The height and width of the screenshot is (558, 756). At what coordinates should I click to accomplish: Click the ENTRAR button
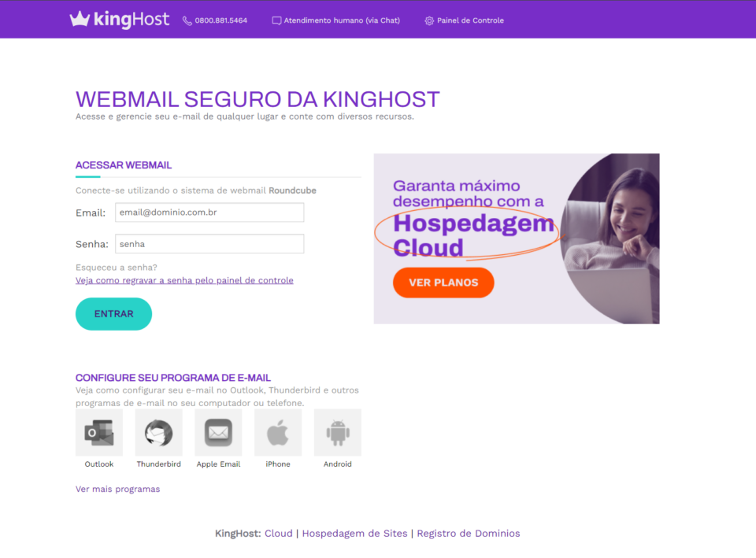[x=113, y=314]
